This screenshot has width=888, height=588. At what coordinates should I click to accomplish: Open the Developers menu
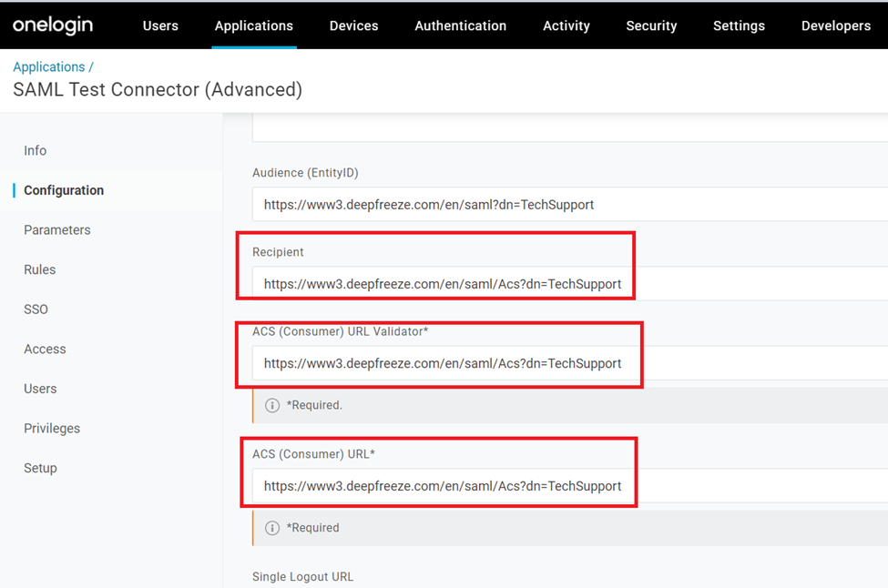[836, 25]
